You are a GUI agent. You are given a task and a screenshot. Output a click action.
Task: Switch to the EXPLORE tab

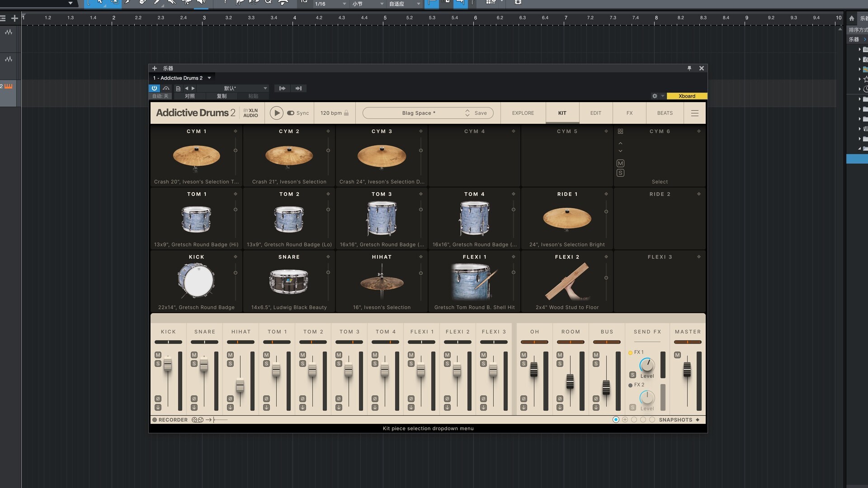(523, 113)
